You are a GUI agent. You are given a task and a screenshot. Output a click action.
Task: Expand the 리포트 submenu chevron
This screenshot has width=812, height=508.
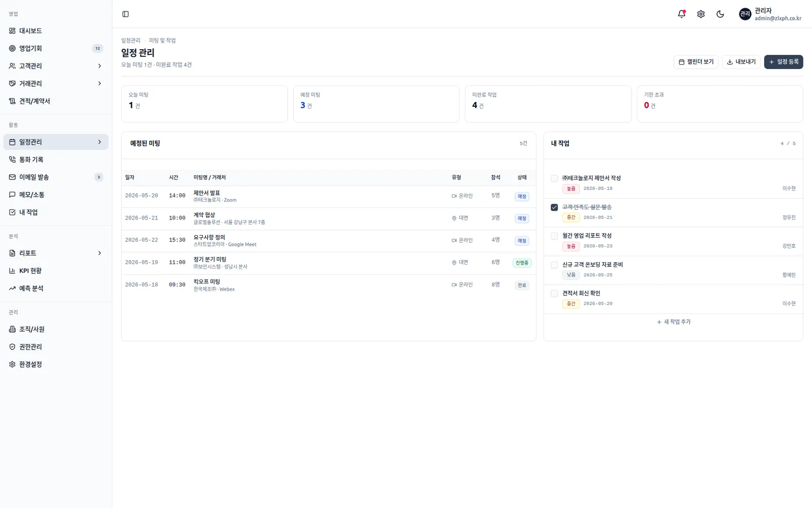tap(99, 253)
